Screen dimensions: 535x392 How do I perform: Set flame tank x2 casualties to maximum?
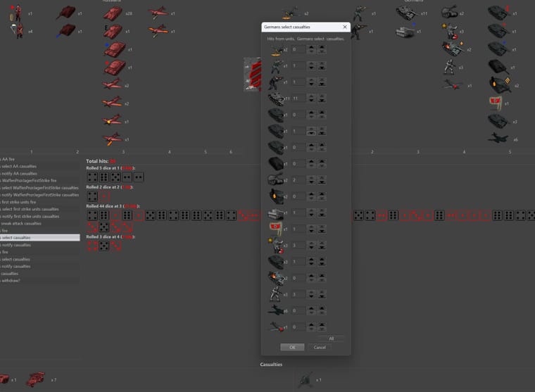tap(322, 194)
